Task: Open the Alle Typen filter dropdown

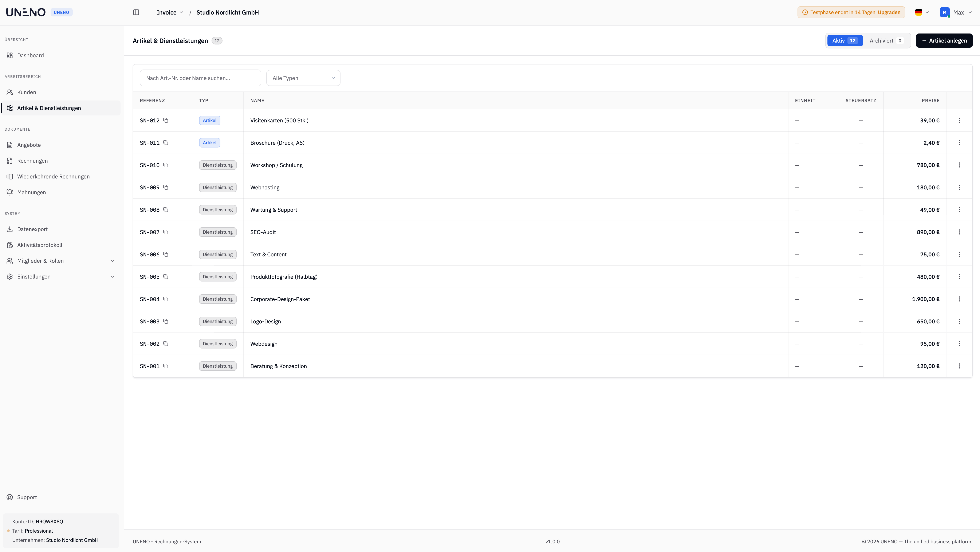Action: 303,78
